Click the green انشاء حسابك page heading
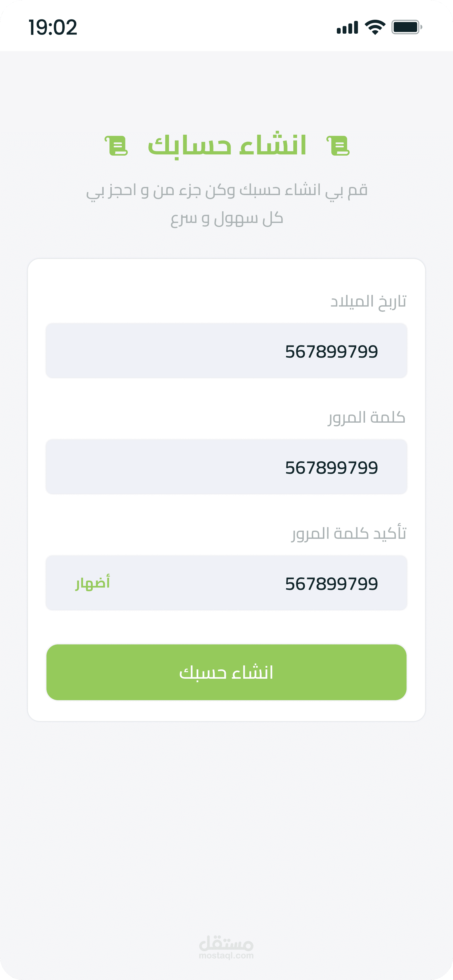Viewport: 453px width, 980px height. coord(227,145)
